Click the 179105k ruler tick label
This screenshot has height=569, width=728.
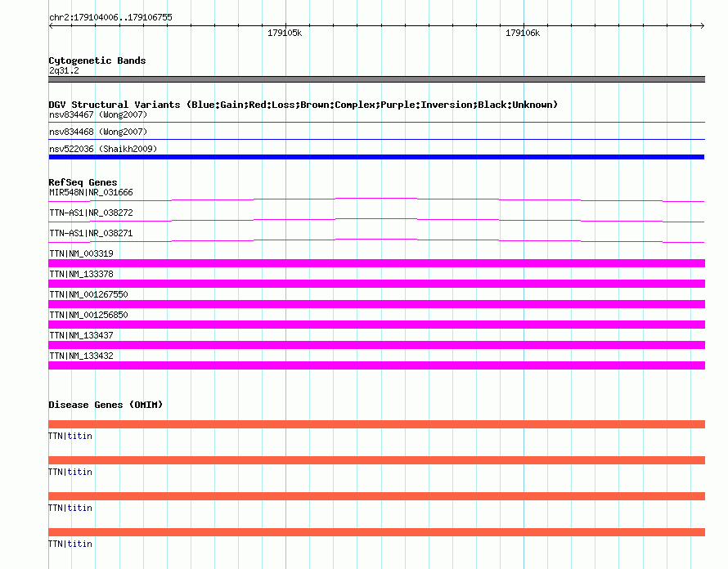pyautogui.click(x=285, y=33)
